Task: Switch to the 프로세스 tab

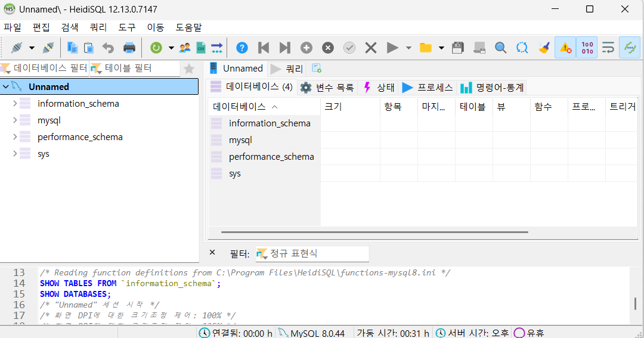Action: (x=428, y=88)
